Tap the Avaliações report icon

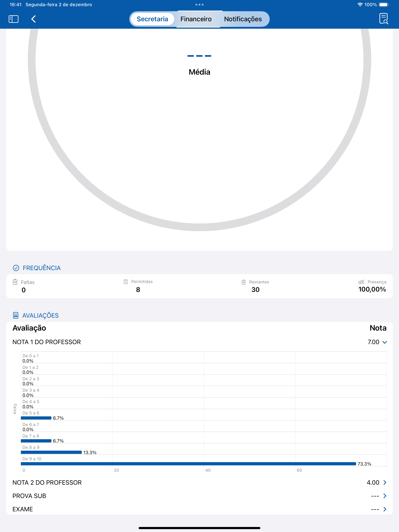16,315
